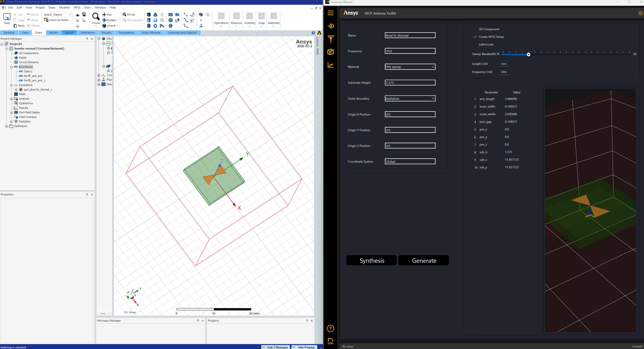Viewport: 644px width, 349px height.
Task: Switch to the Simulation ribbon tab
Action: tap(87, 33)
